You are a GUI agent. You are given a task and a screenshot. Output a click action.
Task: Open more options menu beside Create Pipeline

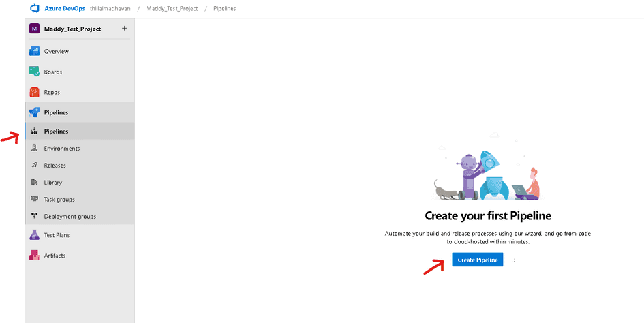point(515,260)
